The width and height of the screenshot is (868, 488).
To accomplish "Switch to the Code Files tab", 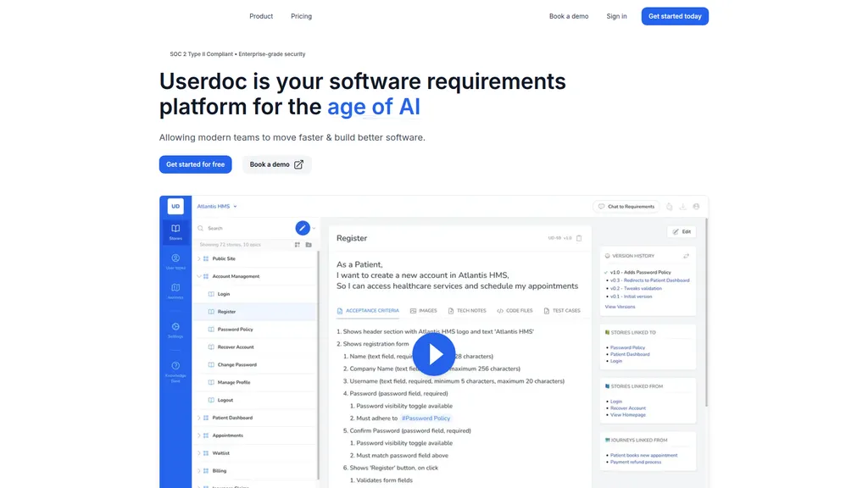I will [x=515, y=311].
